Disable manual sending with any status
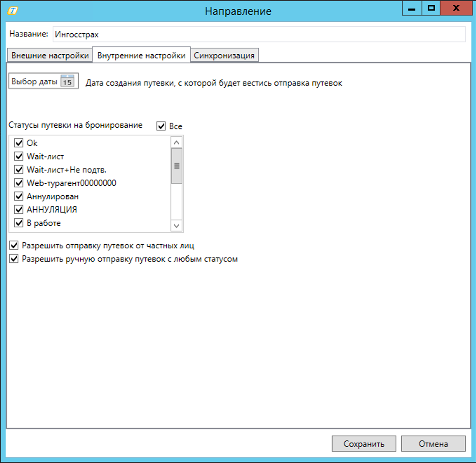476x463 pixels. click(14, 259)
